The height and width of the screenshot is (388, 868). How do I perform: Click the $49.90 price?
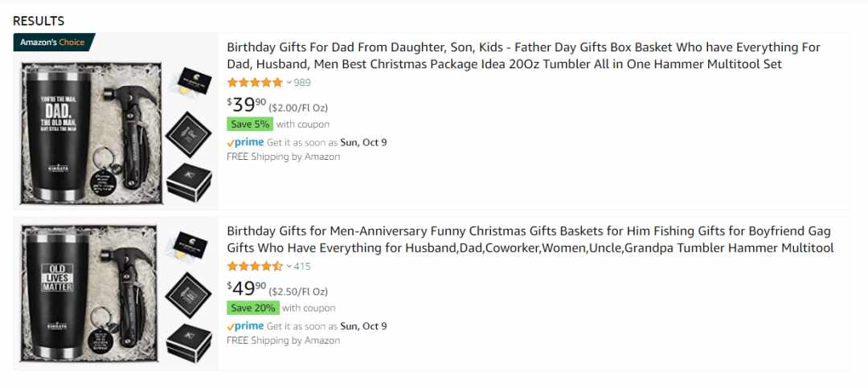[247, 288]
